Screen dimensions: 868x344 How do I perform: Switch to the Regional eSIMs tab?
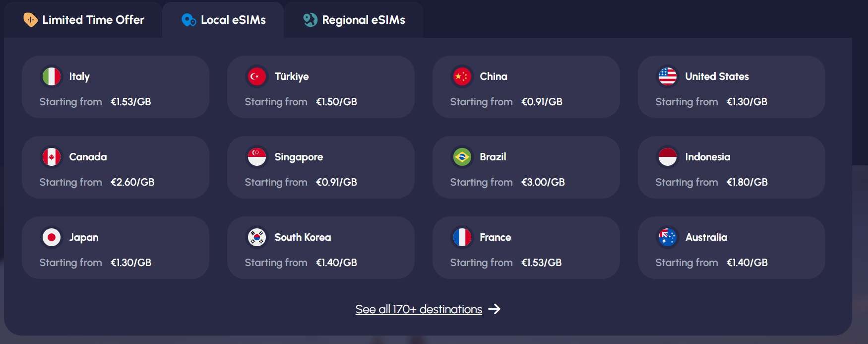tap(354, 20)
